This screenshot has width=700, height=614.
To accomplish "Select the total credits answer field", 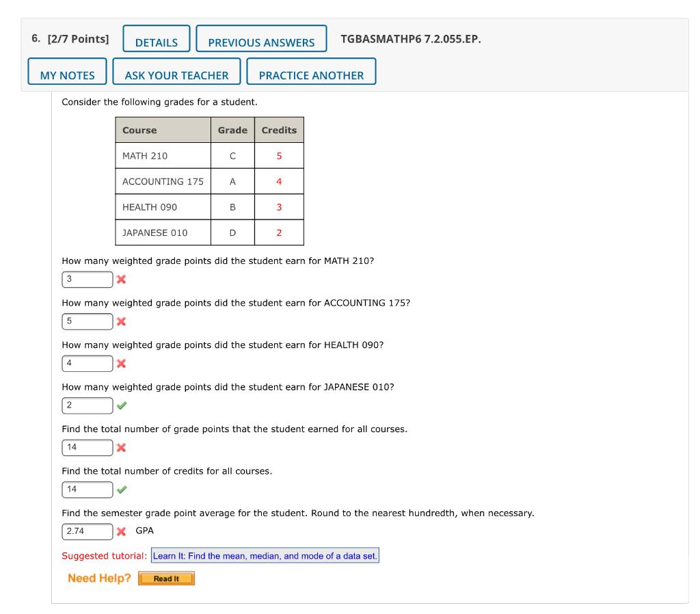I will (x=87, y=490).
